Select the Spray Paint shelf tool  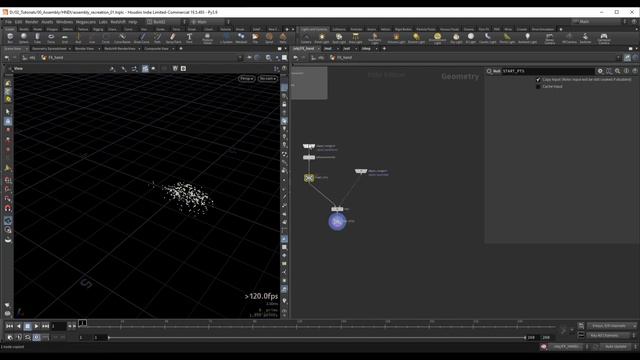point(173,38)
